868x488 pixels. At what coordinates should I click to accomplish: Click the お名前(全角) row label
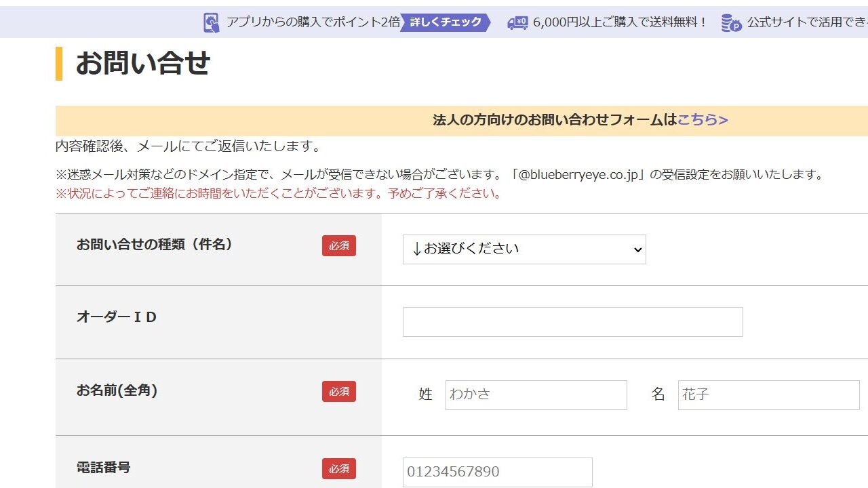point(117,390)
